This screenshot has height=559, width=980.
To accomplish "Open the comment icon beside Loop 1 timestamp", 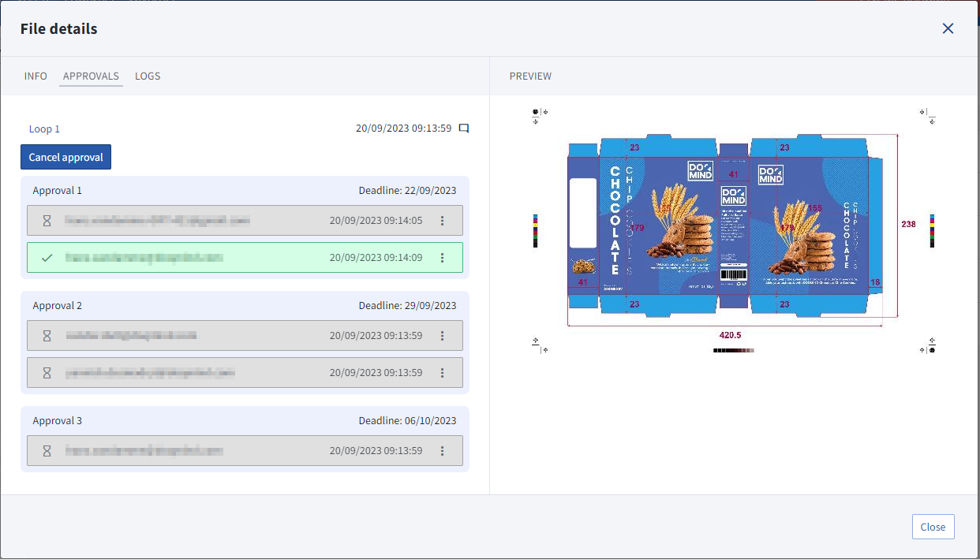I will click(x=464, y=129).
